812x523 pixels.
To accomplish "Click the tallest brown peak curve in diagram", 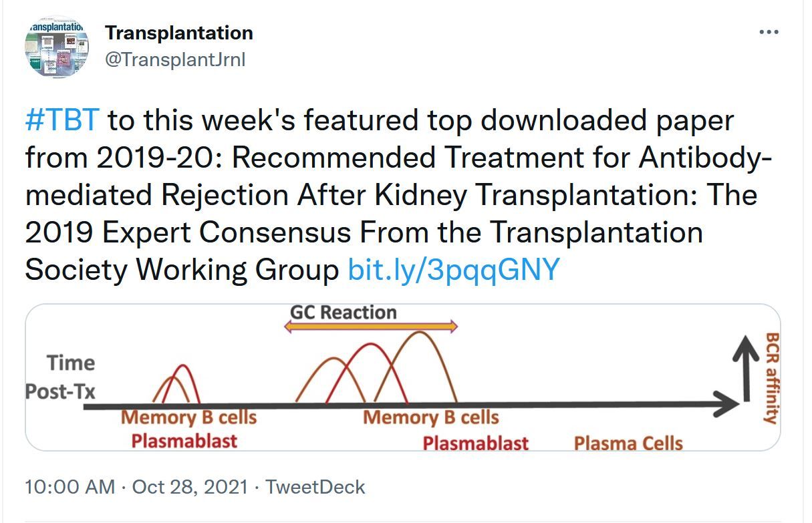I will (418, 367).
